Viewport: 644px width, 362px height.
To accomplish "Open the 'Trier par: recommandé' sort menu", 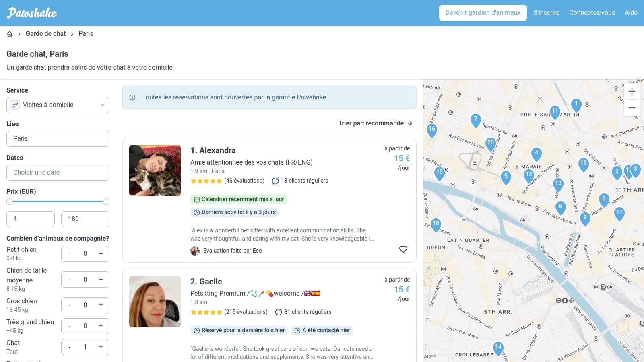I will click(375, 123).
